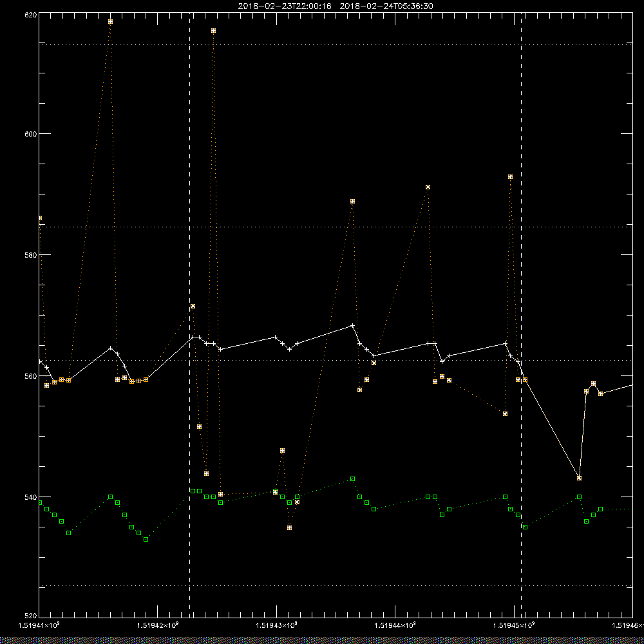The image size is (644, 644).
Task: Click the y-axis label 600
Action: tap(31, 134)
